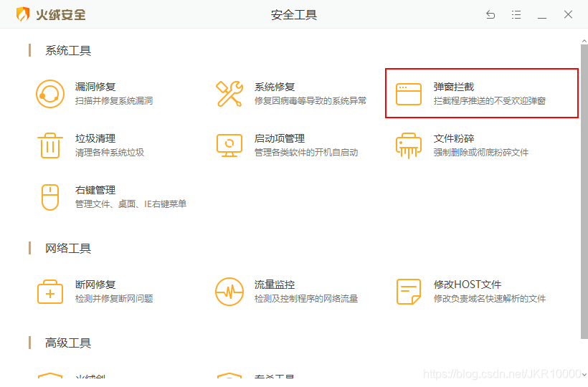This screenshot has width=588, height=387.
Task: Close the 安全工具 window
Action: [x=568, y=14]
